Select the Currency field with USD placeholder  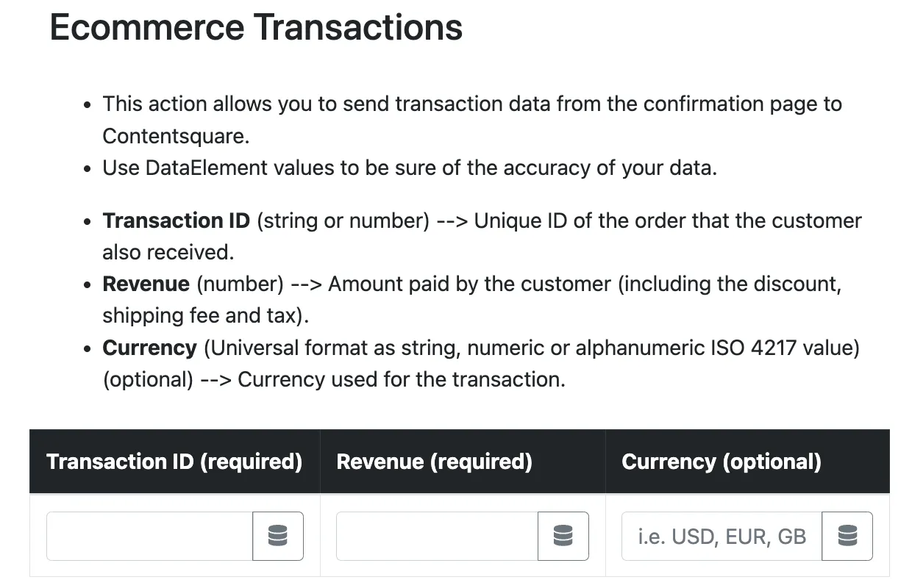[722, 536]
